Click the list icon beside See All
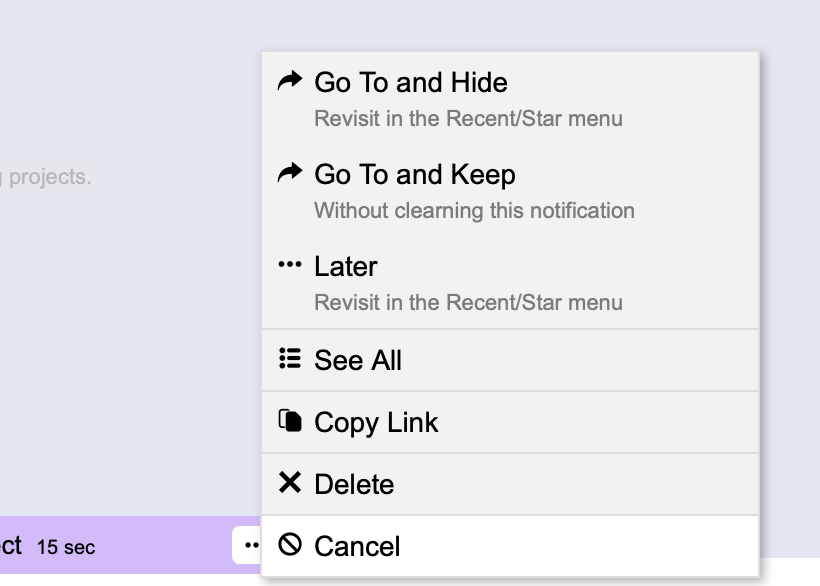 coord(290,359)
